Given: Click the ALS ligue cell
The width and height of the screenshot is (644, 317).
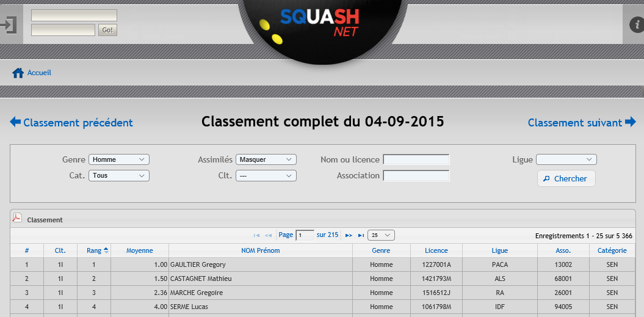Looking at the screenshot, I should tap(500, 279).
